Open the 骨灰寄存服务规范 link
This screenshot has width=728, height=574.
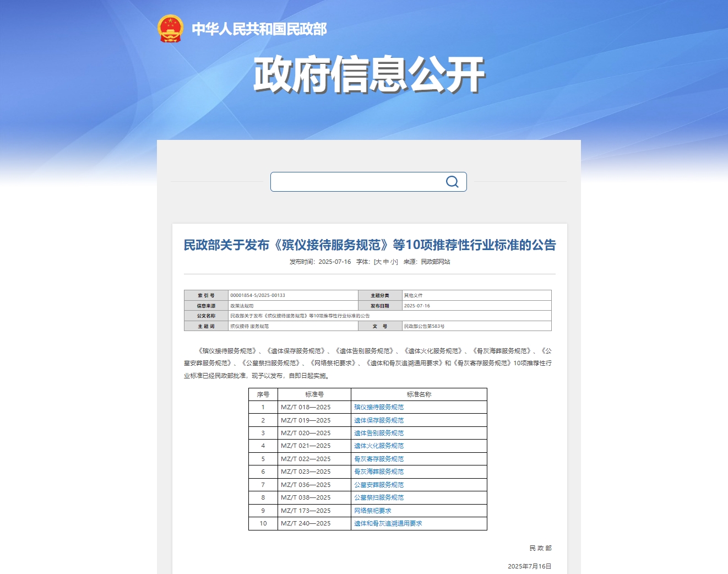pyautogui.click(x=379, y=459)
